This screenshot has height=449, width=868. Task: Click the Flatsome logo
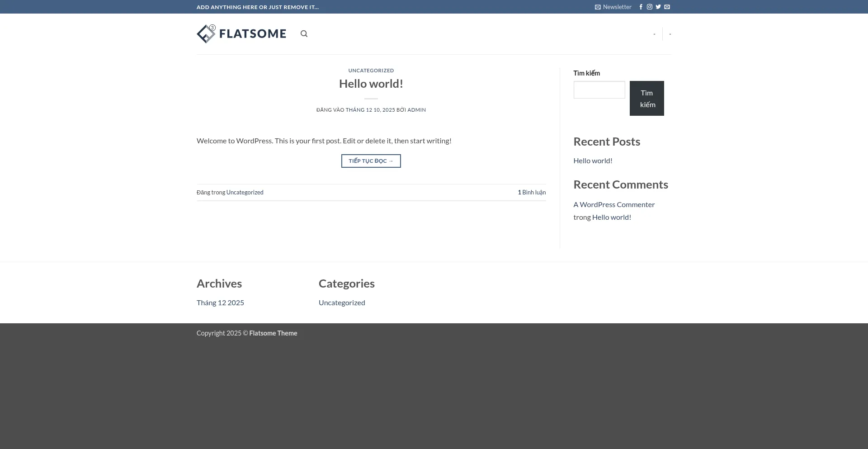(241, 34)
